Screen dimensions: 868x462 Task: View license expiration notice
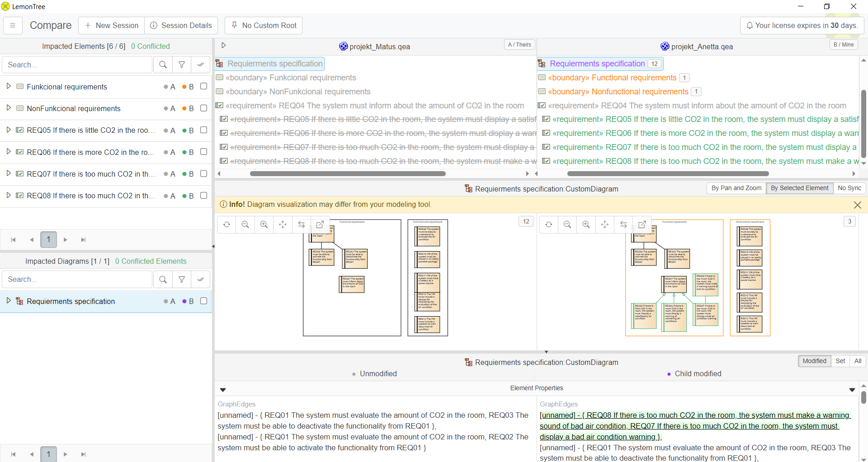pos(802,25)
